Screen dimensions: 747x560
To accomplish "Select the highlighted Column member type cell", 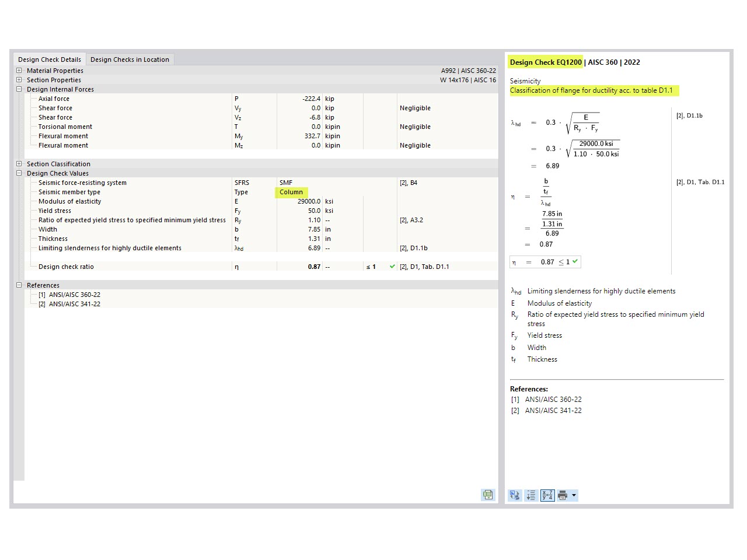I will 291,192.
